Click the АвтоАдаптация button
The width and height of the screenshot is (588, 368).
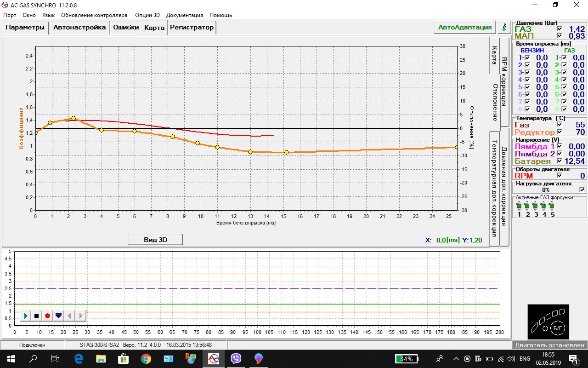pos(464,27)
